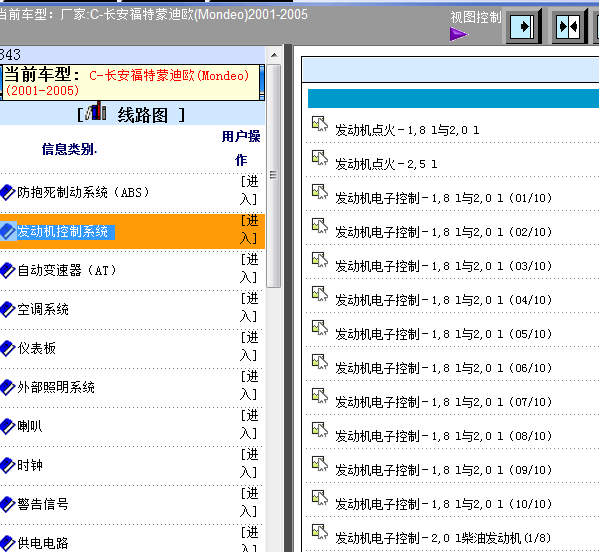Click diagram icon for 发动机电子控制 (02/10)
The width and height of the screenshot is (599, 552).
pos(320,226)
